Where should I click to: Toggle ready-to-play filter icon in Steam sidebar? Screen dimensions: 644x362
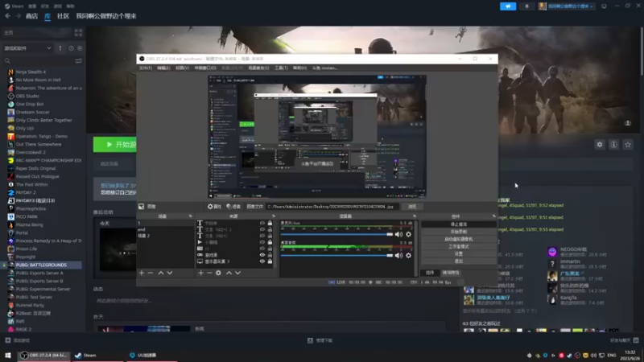pos(80,48)
